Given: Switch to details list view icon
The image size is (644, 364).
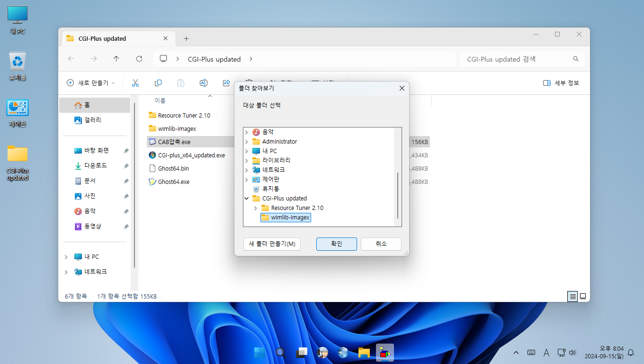Looking at the screenshot, I should 573,296.
